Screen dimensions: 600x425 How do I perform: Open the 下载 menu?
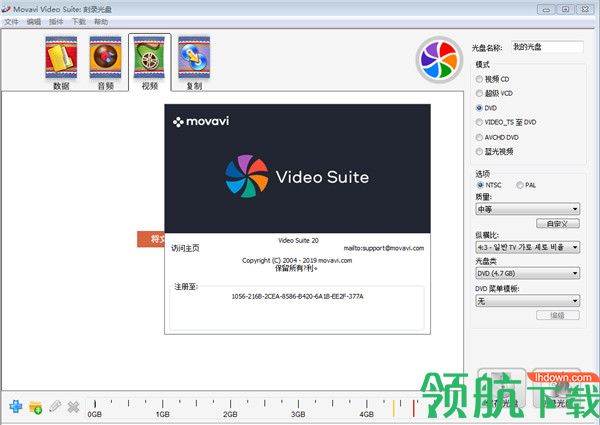[78, 22]
